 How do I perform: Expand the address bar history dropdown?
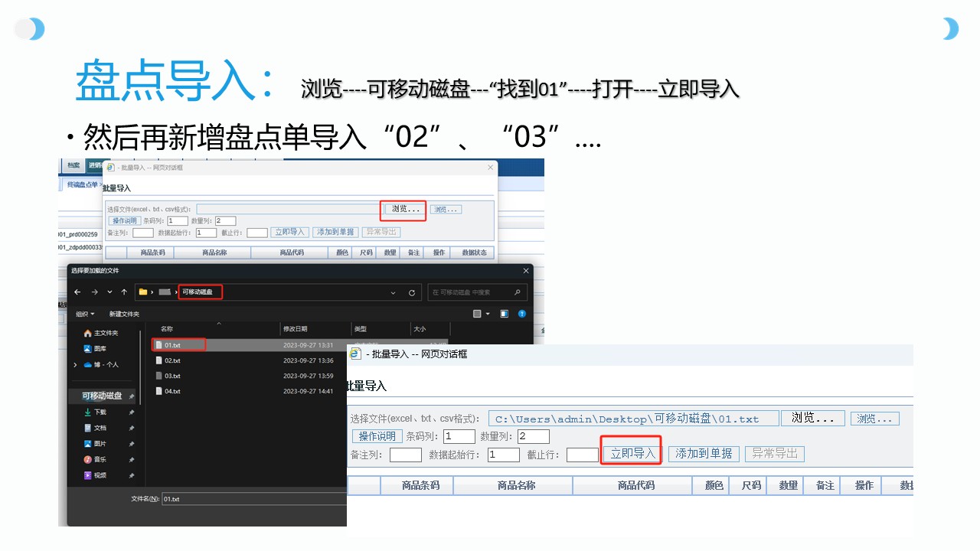click(394, 292)
